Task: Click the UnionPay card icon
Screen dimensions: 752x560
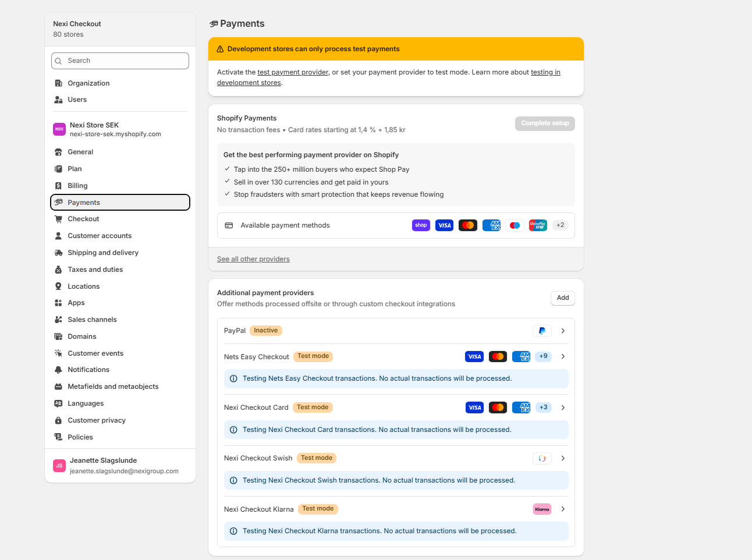Action: point(538,225)
